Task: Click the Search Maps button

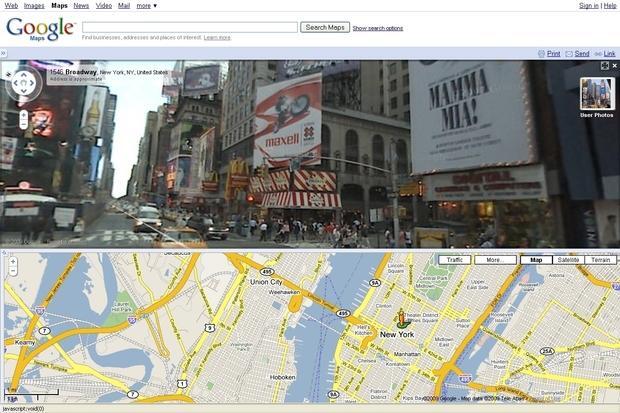Action: [325, 27]
